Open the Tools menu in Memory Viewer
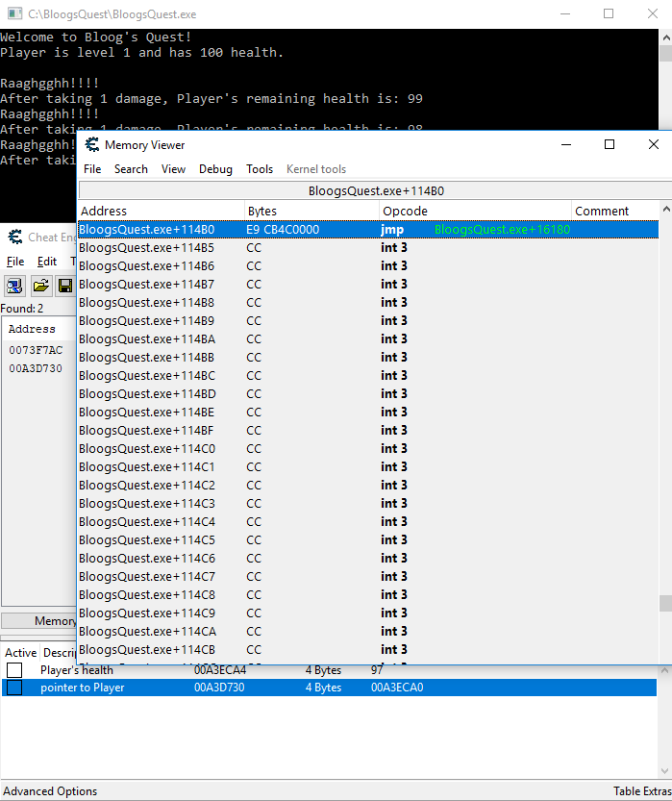672x801 pixels. pos(260,169)
